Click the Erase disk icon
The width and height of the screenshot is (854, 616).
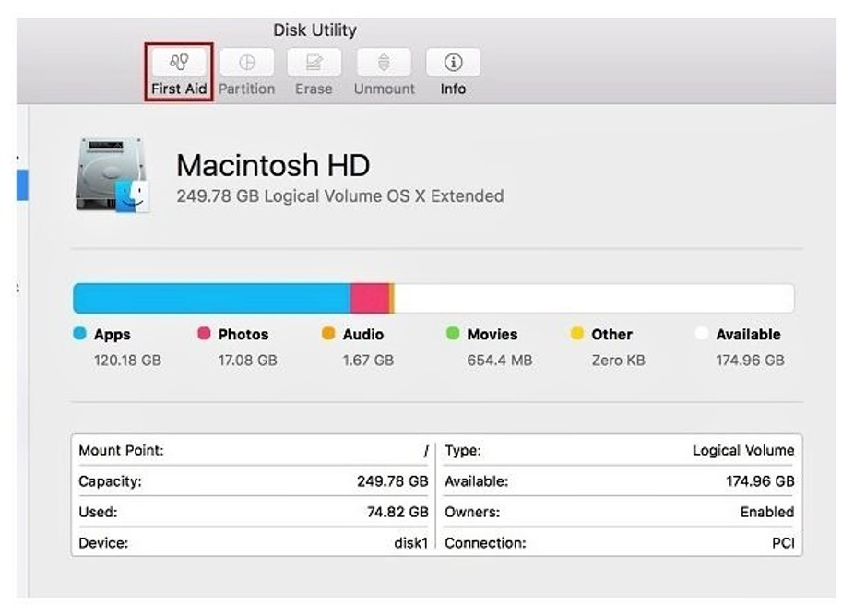[314, 63]
